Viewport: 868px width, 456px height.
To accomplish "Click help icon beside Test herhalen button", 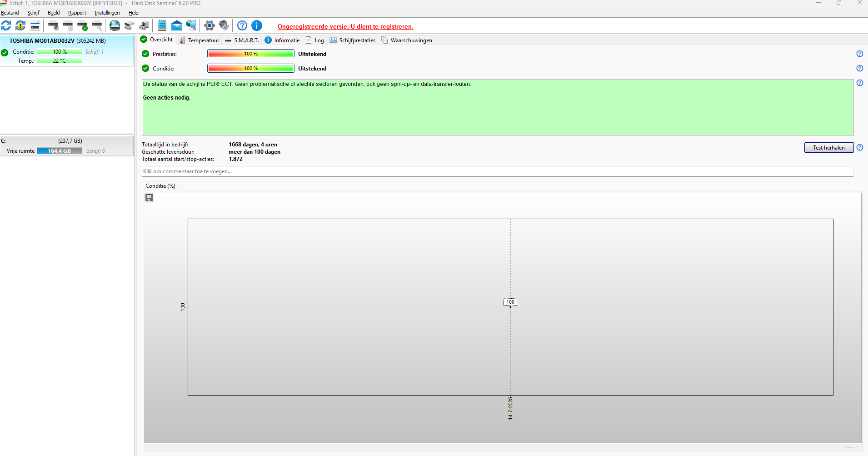I will 860,147.
